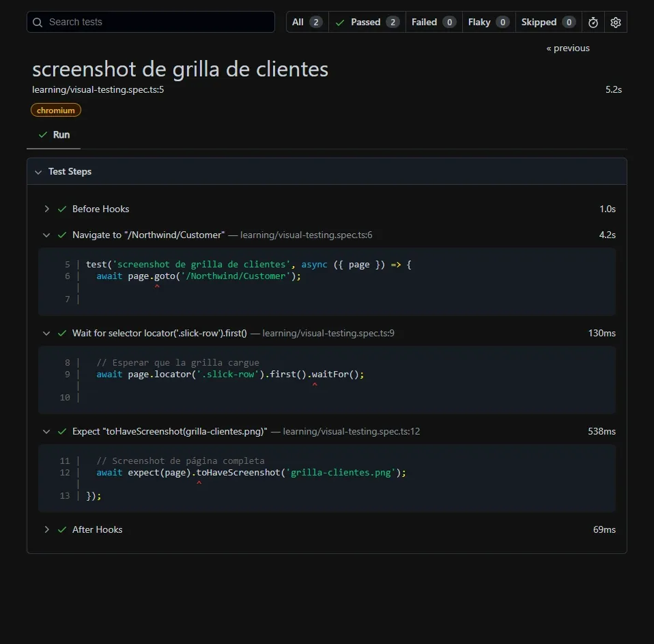Click the total duration 5.2s
654x644 pixels.
[614, 89]
